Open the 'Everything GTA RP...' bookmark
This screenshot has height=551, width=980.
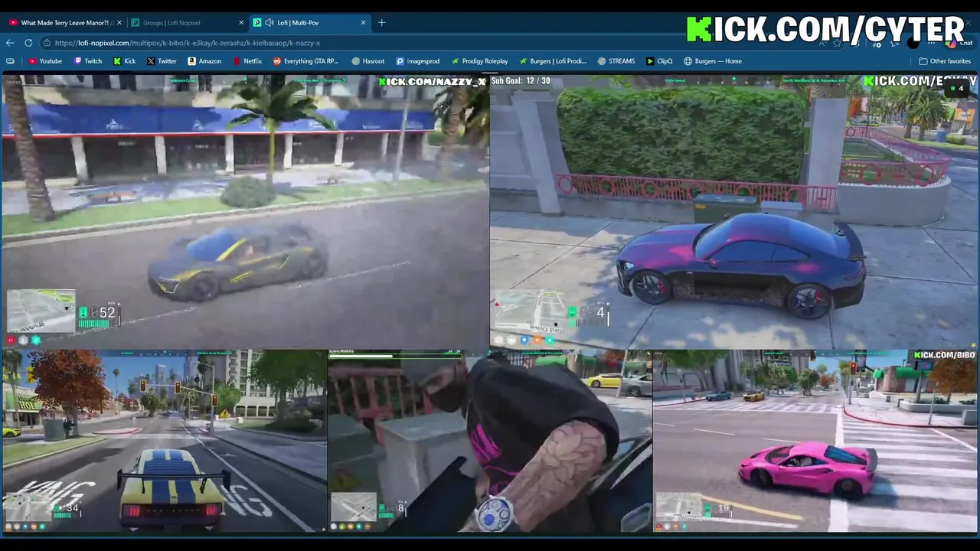[x=305, y=61]
